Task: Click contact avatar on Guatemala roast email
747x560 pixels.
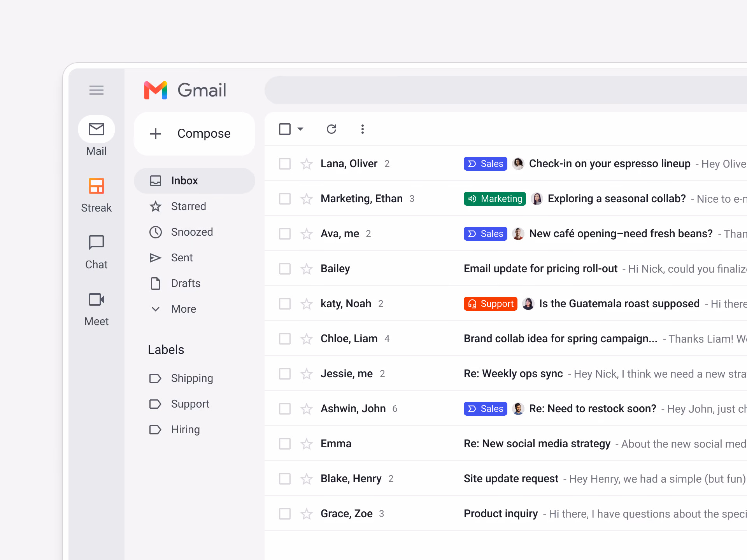Action: pos(528,304)
